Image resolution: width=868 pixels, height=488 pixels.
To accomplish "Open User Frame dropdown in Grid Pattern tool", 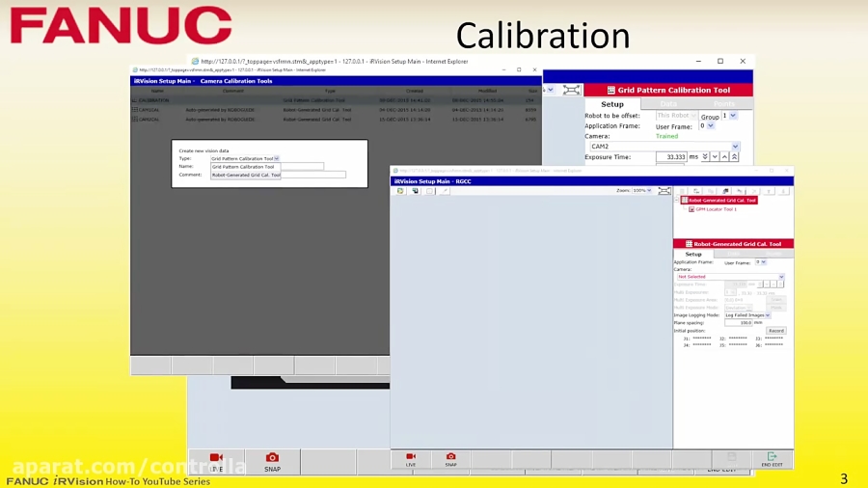I will coord(711,126).
